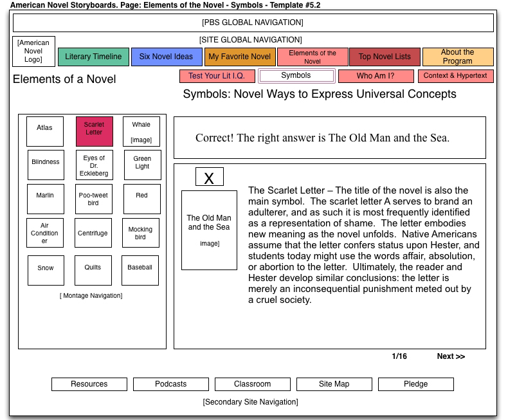Open the Mockingbird symbol tile
Image resolution: width=517 pixels, height=420 pixels.
point(140,233)
